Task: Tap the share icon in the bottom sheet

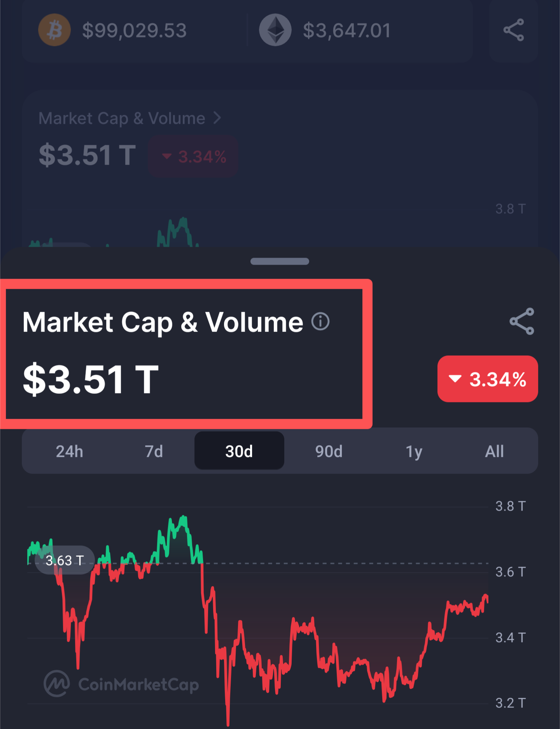Action: tap(522, 321)
